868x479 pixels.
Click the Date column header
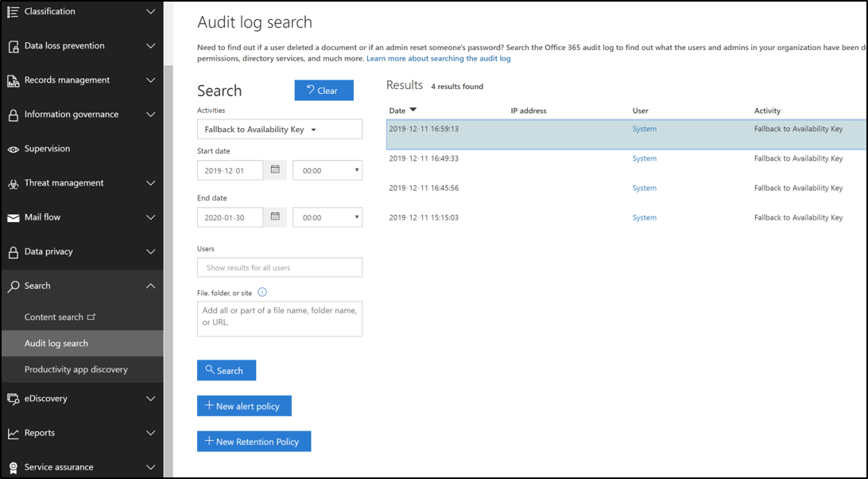coord(397,111)
